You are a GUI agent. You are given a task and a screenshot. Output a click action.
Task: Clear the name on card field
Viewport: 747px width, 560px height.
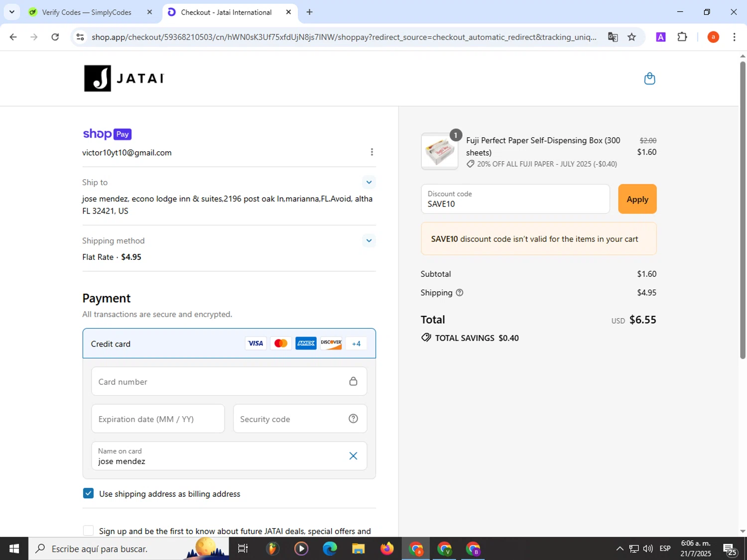[x=353, y=456]
